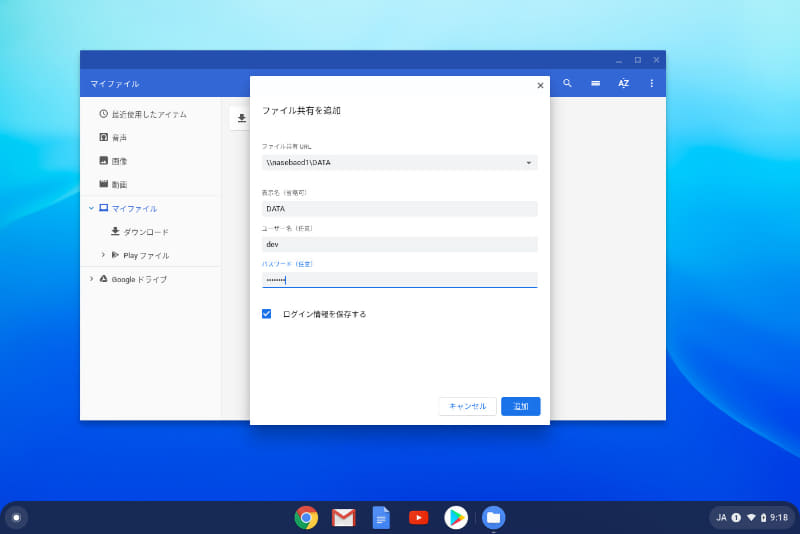The image size is (800, 534).
Task: Open the file share URL dropdown
Action: [x=529, y=163]
